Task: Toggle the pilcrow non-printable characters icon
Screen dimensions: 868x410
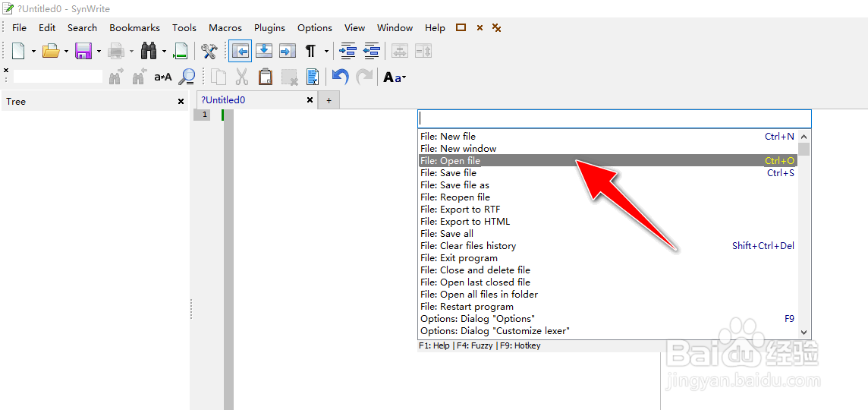Action: click(310, 51)
